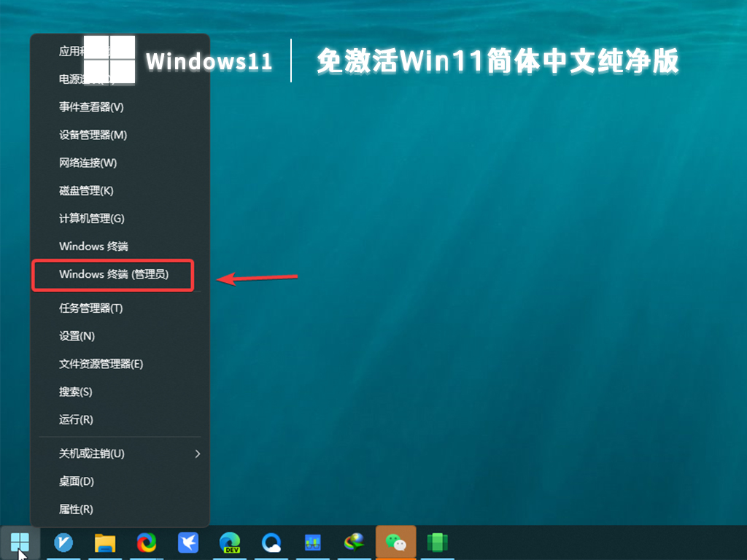The image size is (747, 560).
Task: Open File Explorer from the taskbar
Action: pos(105,543)
